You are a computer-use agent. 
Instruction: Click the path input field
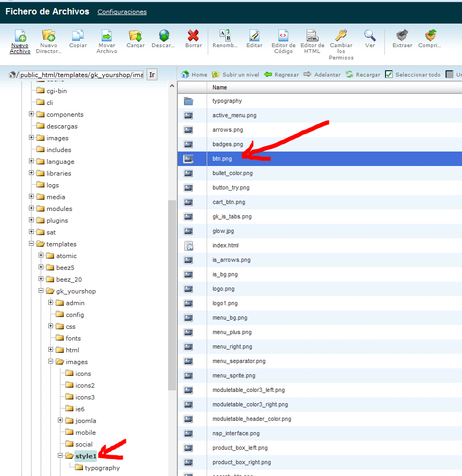tap(82, 74)
